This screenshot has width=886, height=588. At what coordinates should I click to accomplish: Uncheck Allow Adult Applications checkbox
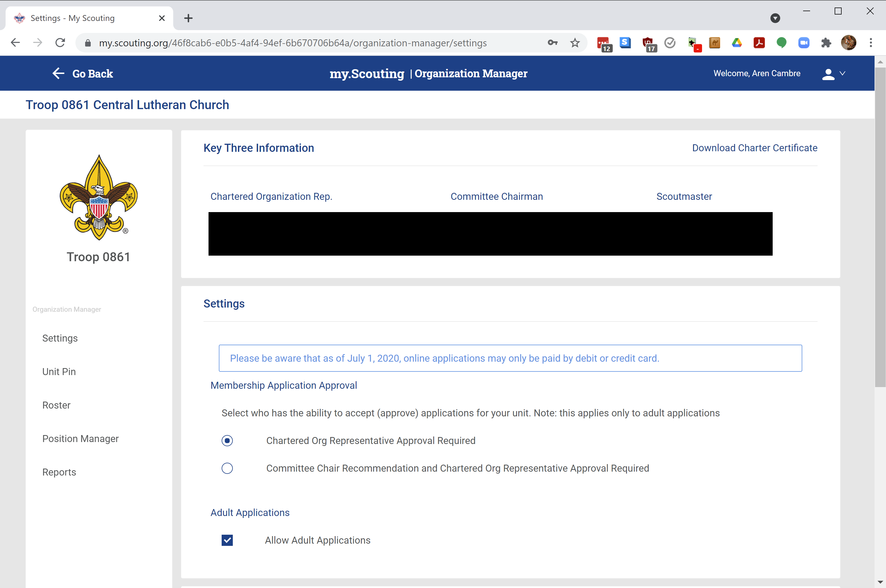(x=227, y=540)
